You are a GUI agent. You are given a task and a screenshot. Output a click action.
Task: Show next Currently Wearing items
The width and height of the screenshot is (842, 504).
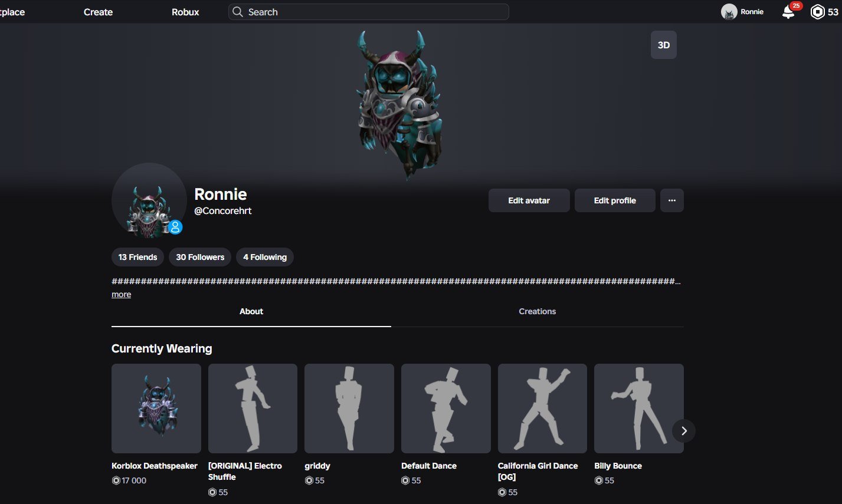[x=684, y=431]
